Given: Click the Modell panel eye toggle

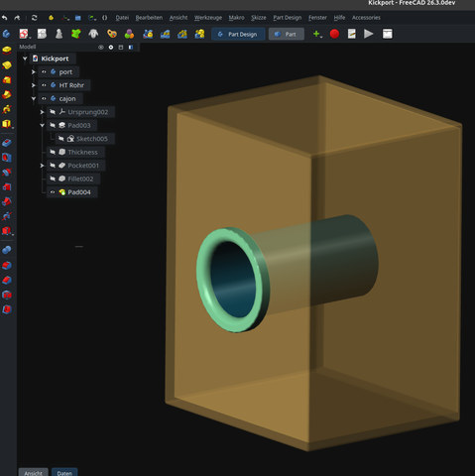Looking at the screenshot, I should coord(101,48).
